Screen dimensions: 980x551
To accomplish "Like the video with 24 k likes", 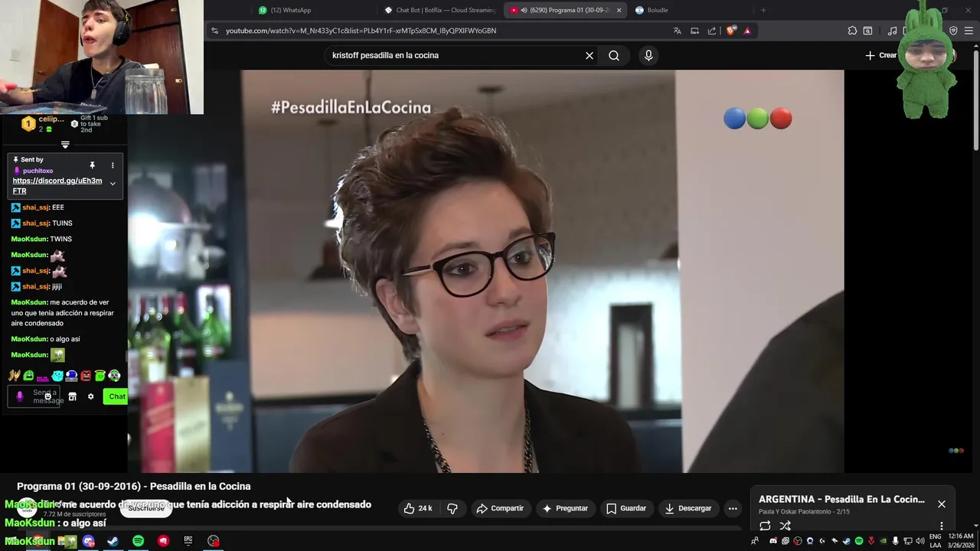I will [418, 508].
